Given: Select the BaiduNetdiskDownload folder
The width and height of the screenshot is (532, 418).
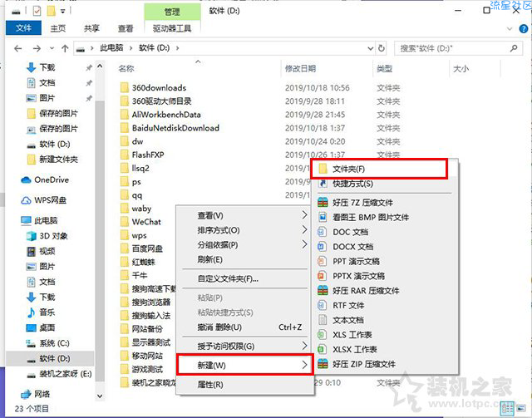Looking at the screenshot, I should (x=170, y=128).
